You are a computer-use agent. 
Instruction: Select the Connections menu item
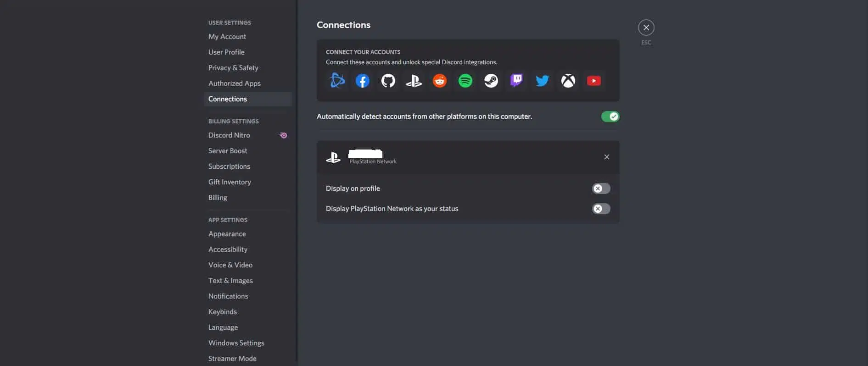click(x=248, y=99)
